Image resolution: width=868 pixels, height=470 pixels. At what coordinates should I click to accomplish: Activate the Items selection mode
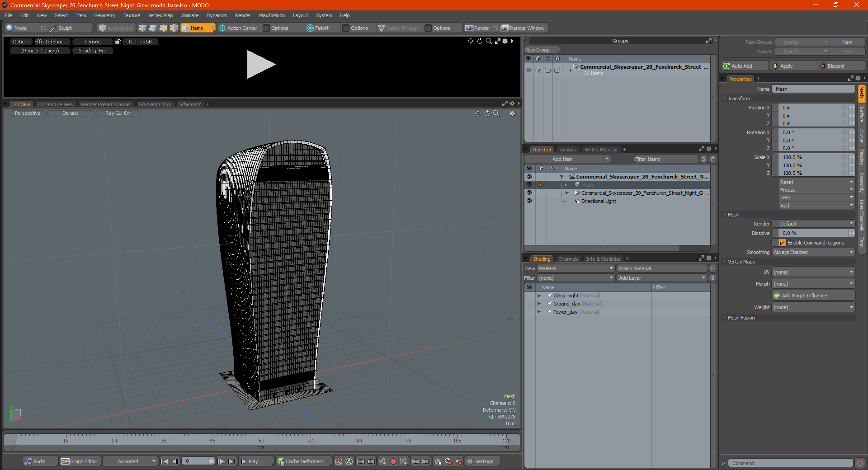[198, 28]
